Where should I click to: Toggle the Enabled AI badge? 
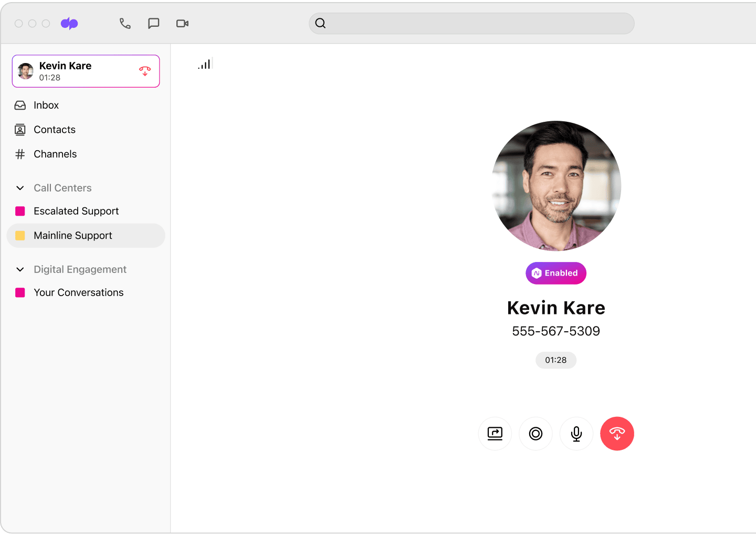[x=556, y=273]
